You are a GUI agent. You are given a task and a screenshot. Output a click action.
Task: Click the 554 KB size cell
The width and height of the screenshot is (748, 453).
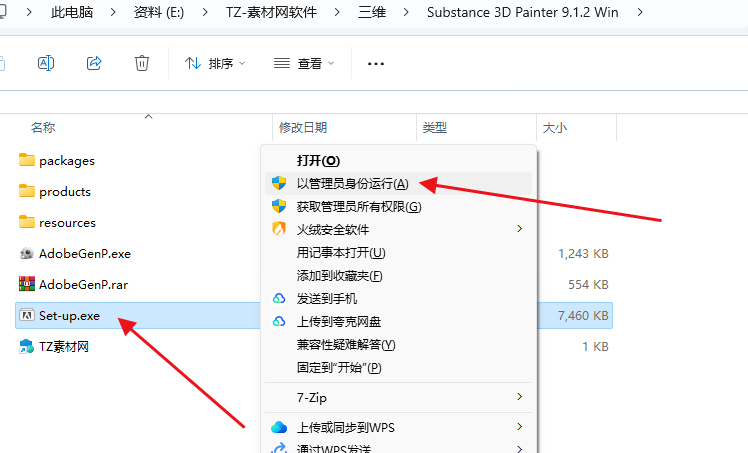pos(588,285)
